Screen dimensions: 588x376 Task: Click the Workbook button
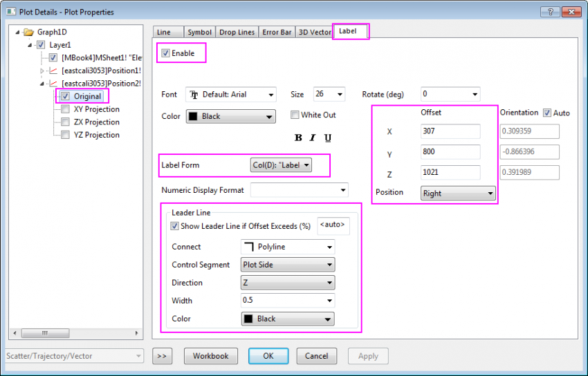click(x=210, y=356)
